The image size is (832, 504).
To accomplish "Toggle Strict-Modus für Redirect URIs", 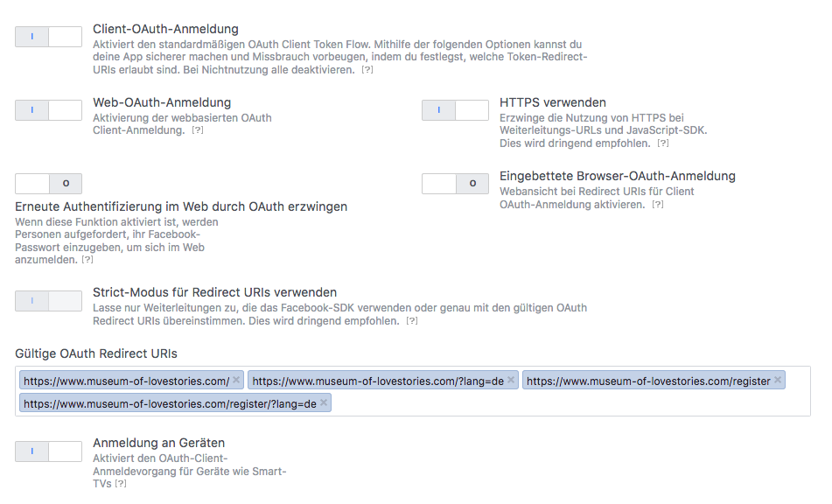I will coord(48,301).
